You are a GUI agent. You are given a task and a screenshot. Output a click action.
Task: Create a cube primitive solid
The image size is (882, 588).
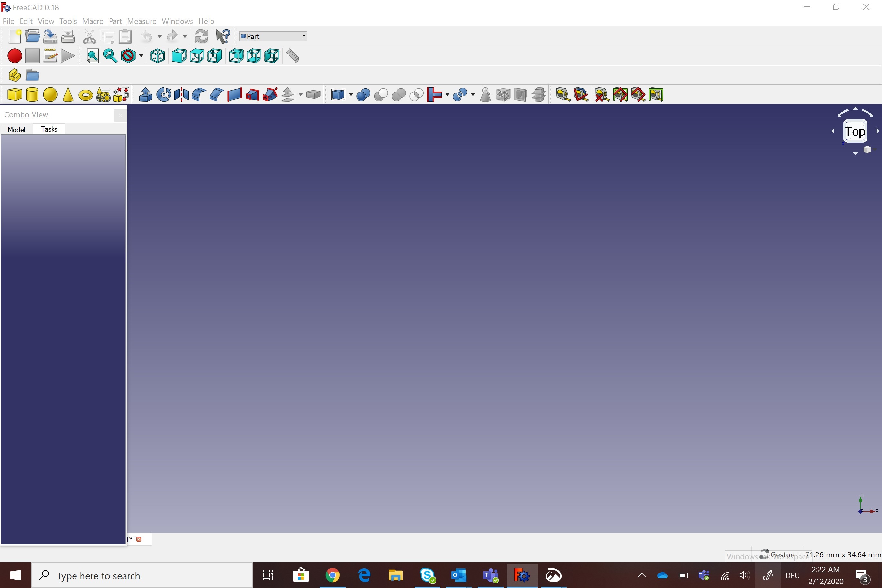click(15, 94)
